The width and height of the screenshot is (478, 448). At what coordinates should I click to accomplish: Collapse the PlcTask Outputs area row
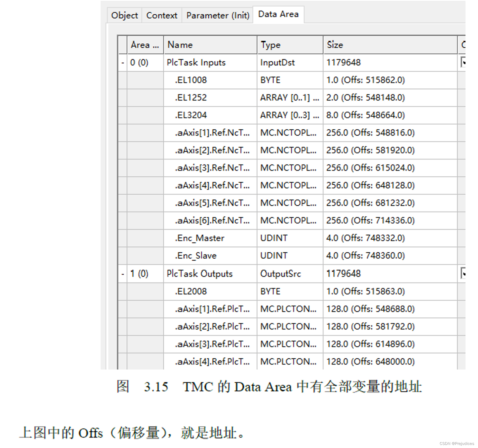pos(123,273)
